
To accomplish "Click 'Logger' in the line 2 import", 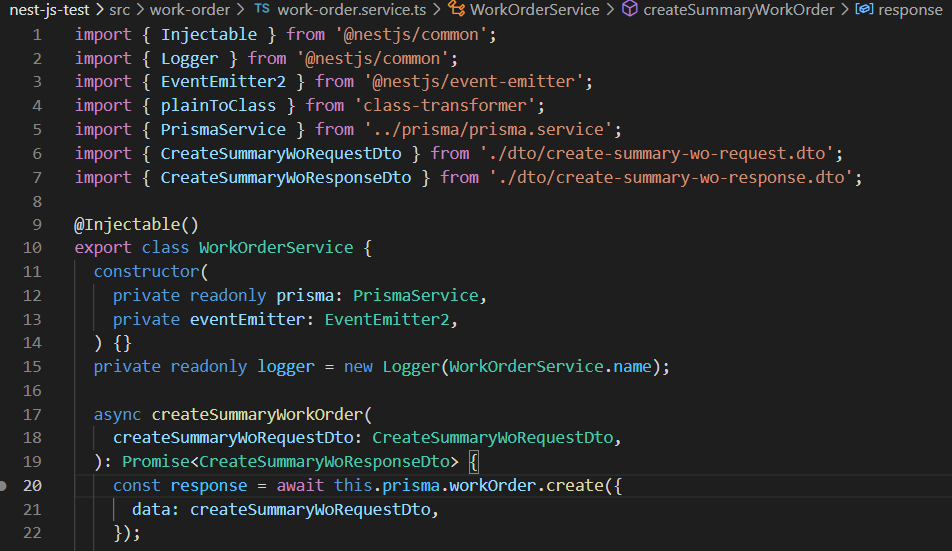I will tap(189, 59).
